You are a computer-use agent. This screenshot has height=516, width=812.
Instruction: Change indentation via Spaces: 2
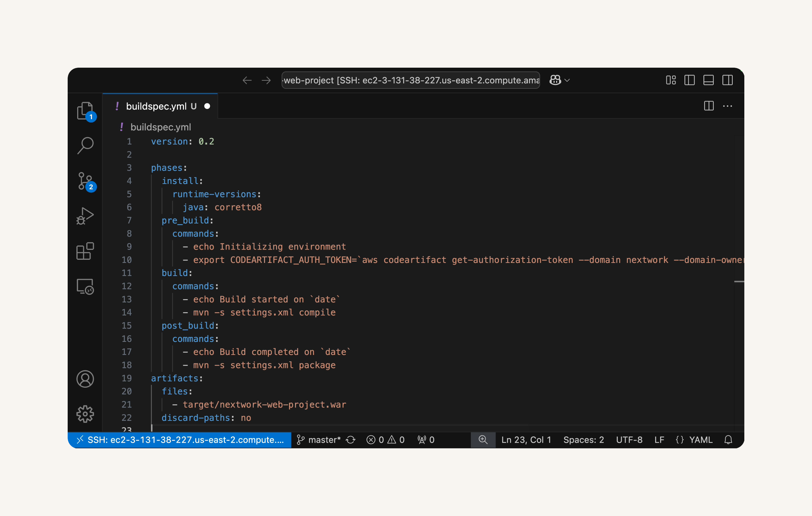[584, 440]
